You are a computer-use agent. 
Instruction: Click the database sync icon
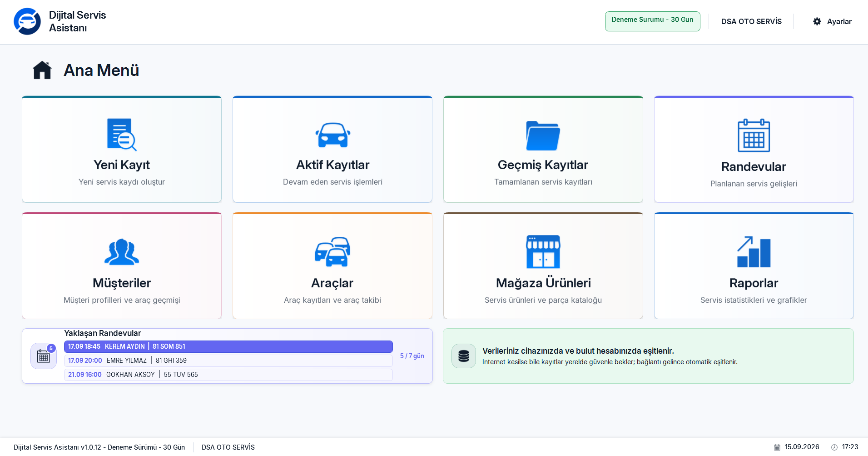pyautogui.click(x=464, y=356)
